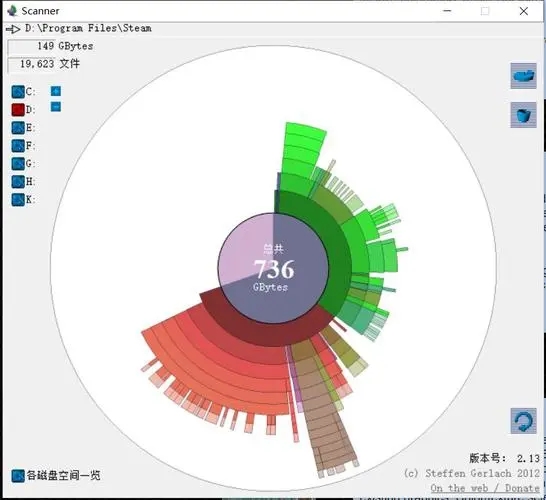The image size is (546, 500).
Task: Zoom in with the plus button
Action: click(56, 91)
